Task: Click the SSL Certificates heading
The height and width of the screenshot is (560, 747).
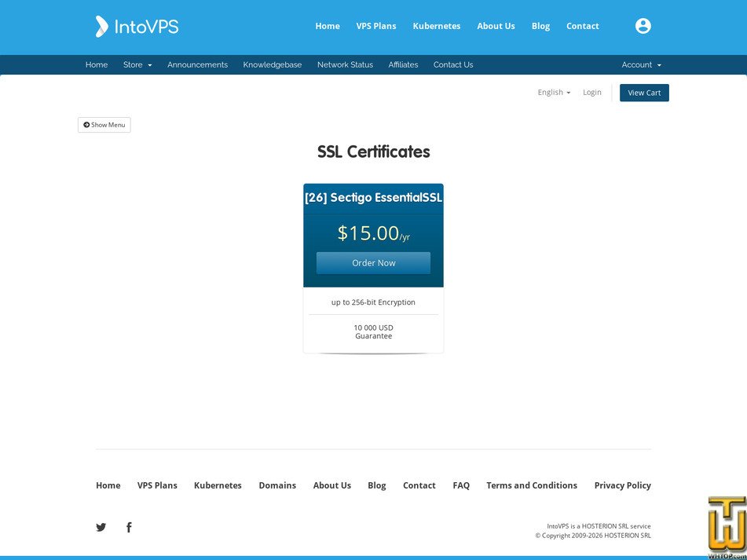Action: point(374,152)
